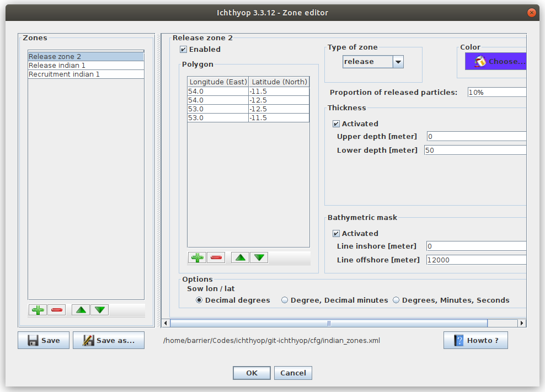The height and width of the screenshot is (392, 545).
Task: Select Recruitment indian 1 zone
Action: (x=86, y=74)
